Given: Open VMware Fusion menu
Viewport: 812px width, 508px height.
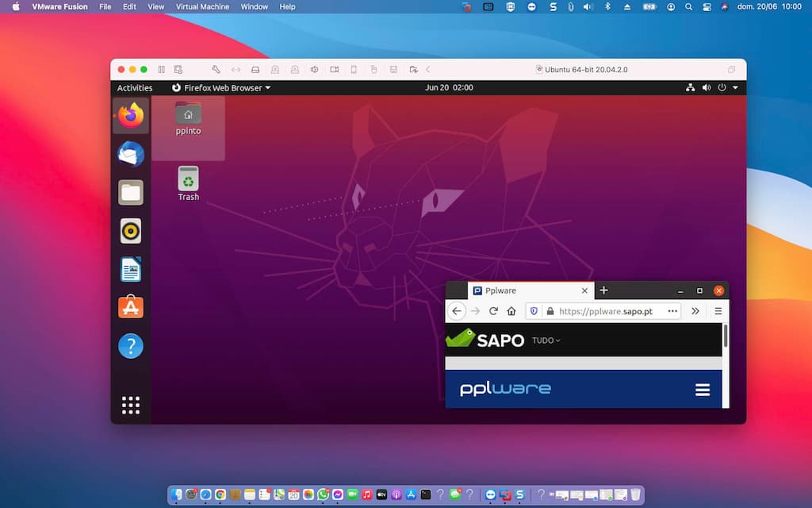Looking at the screenshot, I should [x=59, y=6].
